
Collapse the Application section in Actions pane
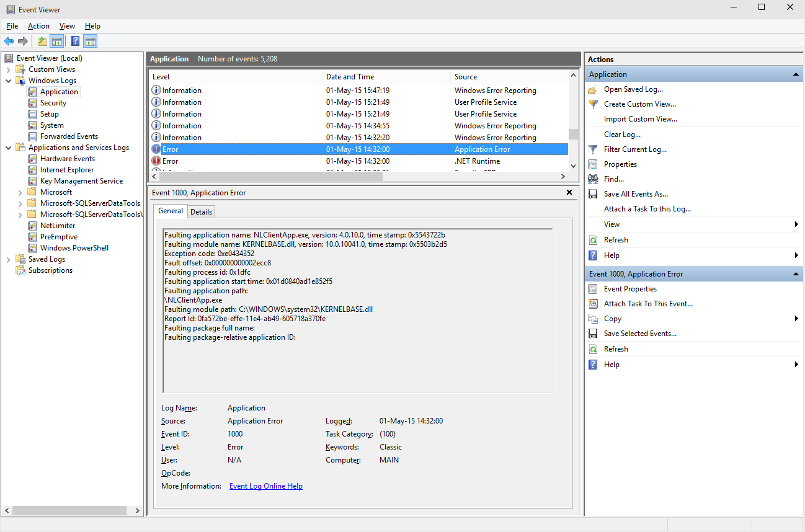click(x=796, y=74)
